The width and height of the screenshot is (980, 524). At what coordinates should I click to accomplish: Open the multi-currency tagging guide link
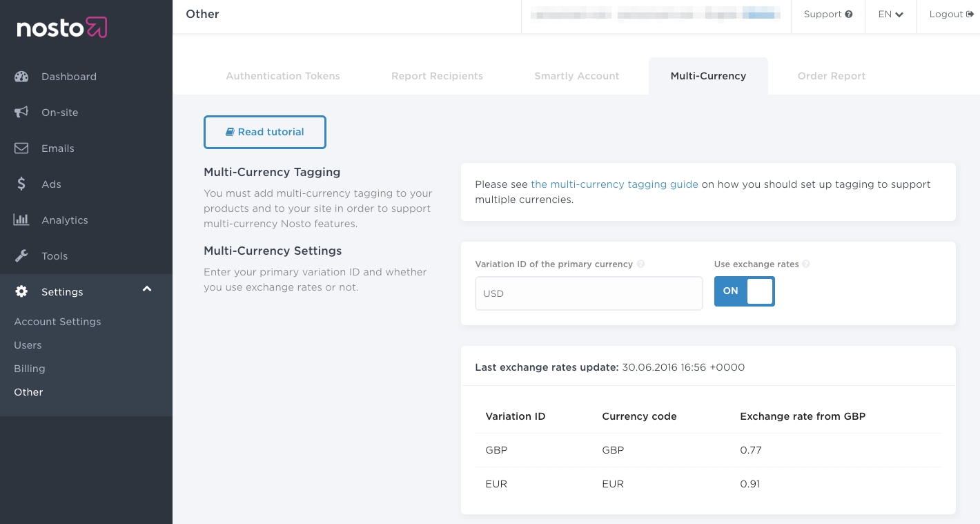[x=614, y=184]
